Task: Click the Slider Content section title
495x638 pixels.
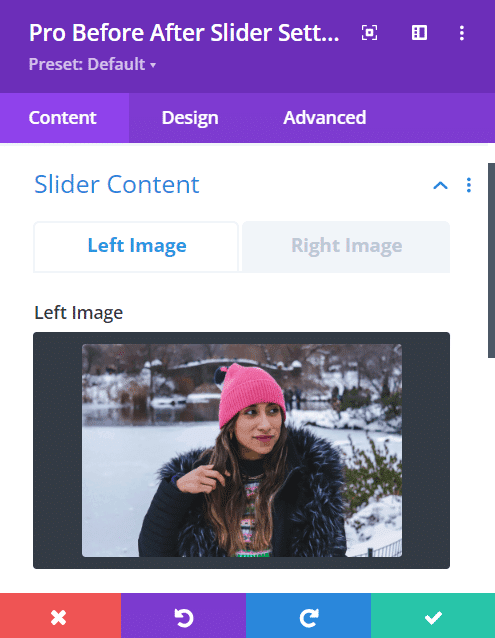Action: pyautogui.click(x=117, y=185)
